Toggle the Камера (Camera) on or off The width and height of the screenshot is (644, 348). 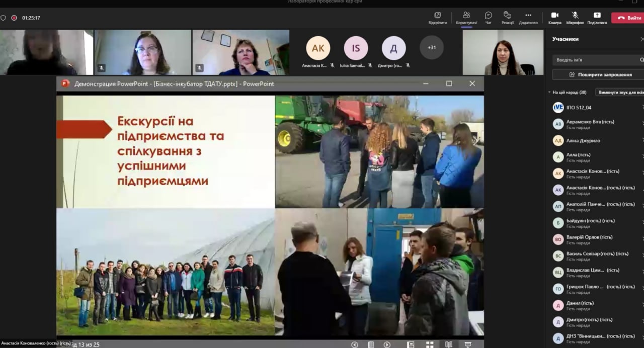pos(554,18)
